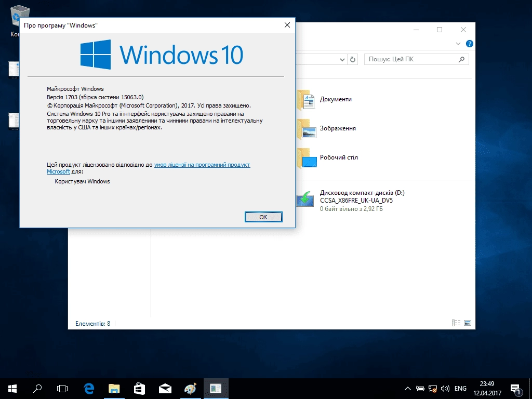Open the Action Center notifications
532x399 pixels.
[515, 389]
